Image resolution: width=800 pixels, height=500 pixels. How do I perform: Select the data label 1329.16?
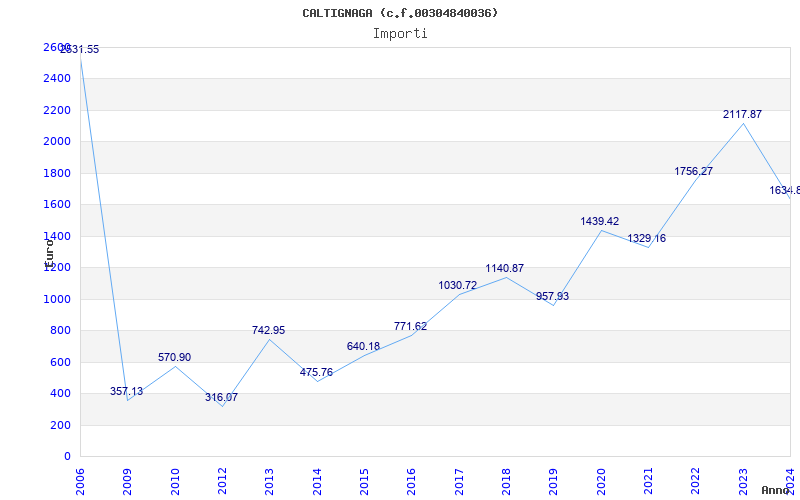point(646,238)
